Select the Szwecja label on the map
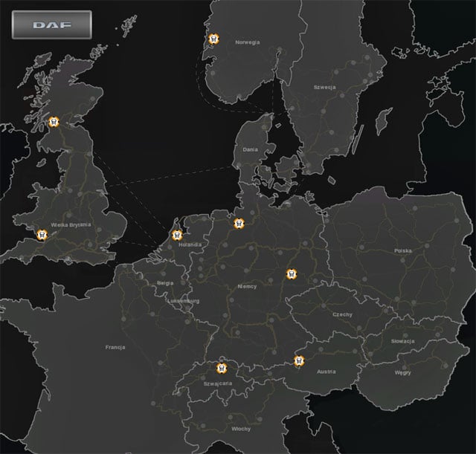This screenshot has width=476, height=454. tap(324, 87)
